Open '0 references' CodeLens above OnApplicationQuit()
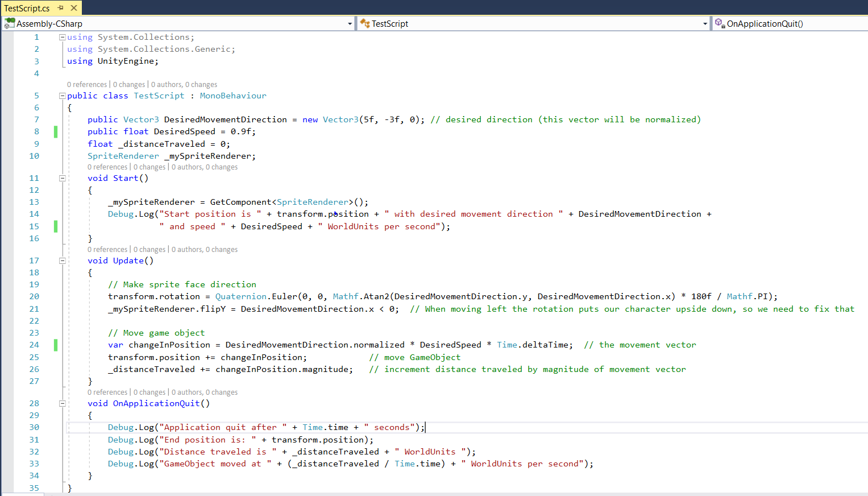868x496 pixels. coord(107,392)
